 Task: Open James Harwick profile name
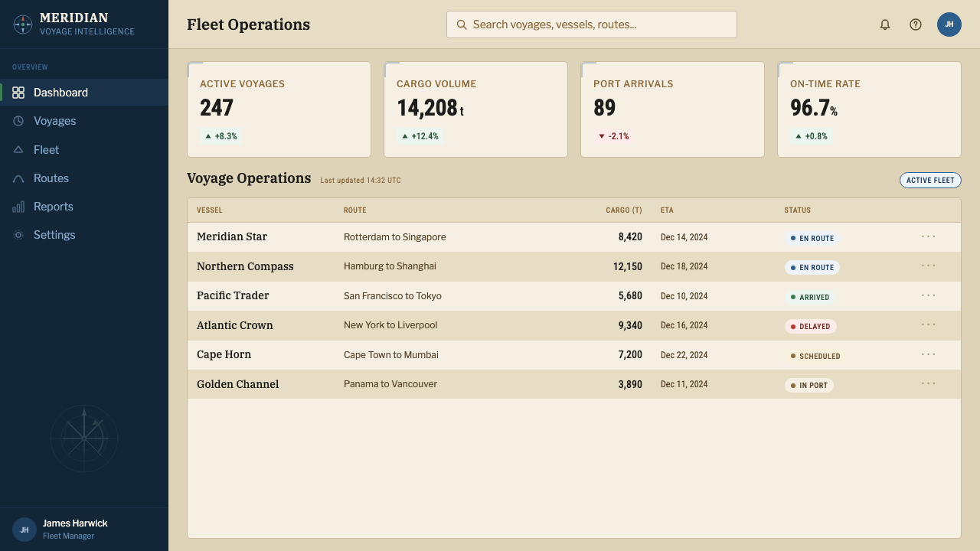tap(75, 523)
